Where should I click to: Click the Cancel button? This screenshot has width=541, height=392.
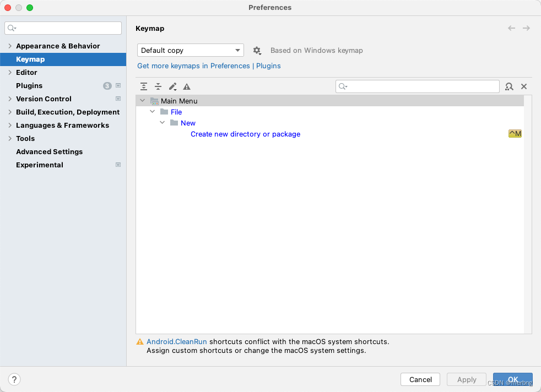420,379
